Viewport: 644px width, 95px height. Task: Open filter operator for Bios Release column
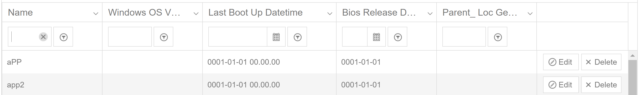click(x=397, y=37)
